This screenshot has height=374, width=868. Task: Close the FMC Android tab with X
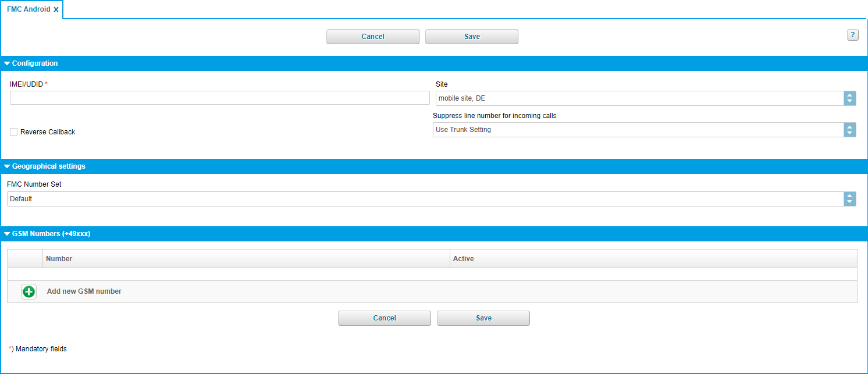pyautogui.click(x=56, y=10)
